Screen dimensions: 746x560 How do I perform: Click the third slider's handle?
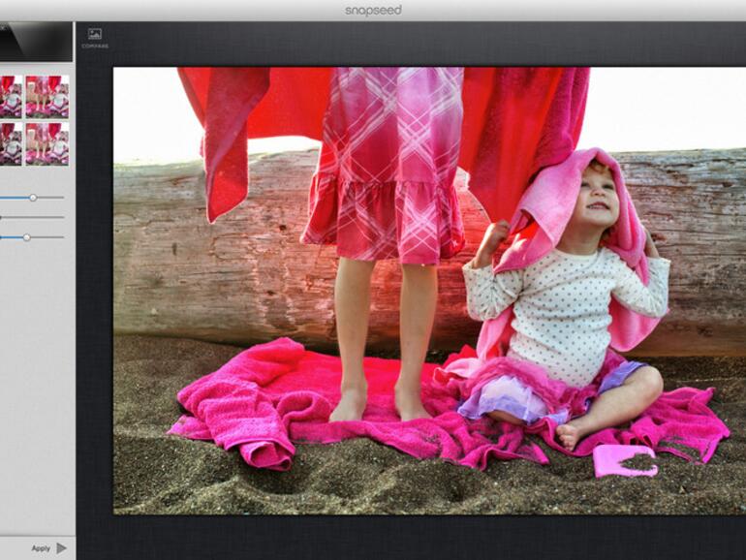pyautogui.click(x=27, y=236)
